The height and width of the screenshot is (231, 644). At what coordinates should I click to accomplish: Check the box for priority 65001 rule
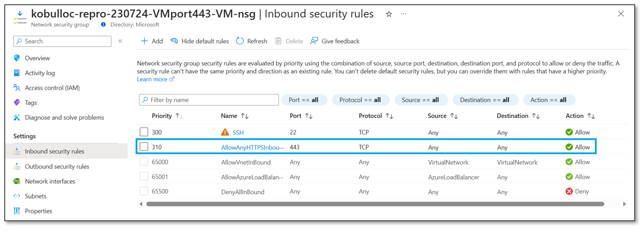coord(144,177)
